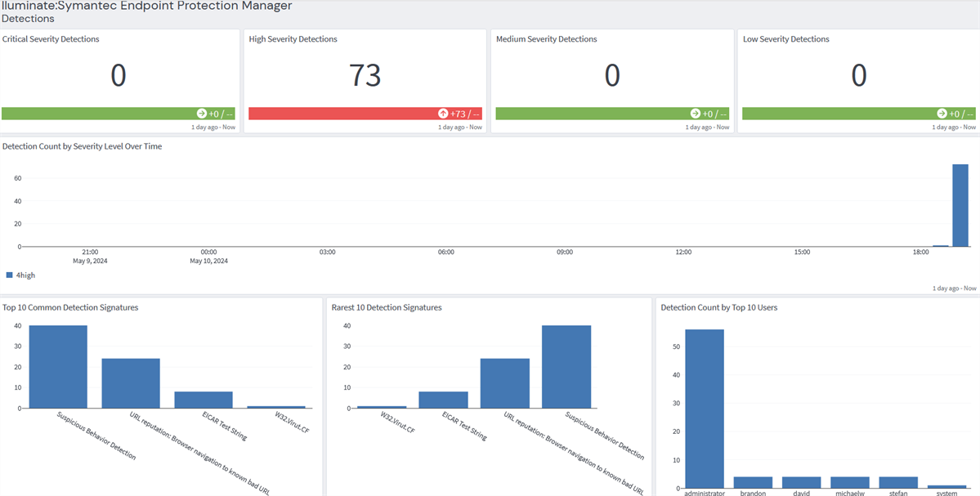Click the brandon bar in the users chart
Viewport: 980px width, 496px height.
[x=753, y=482]
